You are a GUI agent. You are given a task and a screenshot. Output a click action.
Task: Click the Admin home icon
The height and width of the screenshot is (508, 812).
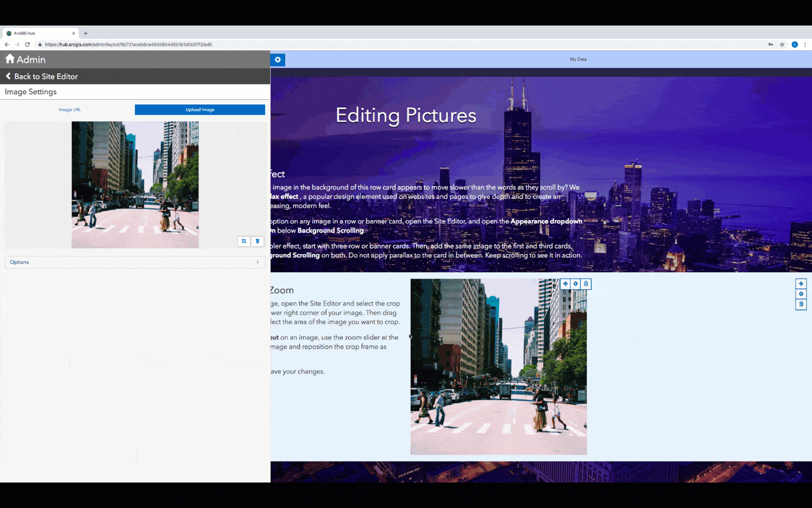coord(10,59)
